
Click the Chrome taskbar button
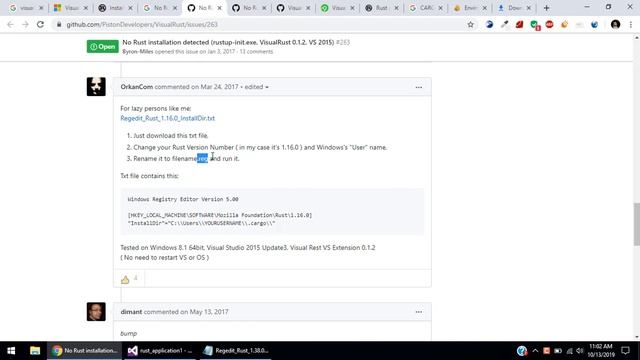coord(84,351)
